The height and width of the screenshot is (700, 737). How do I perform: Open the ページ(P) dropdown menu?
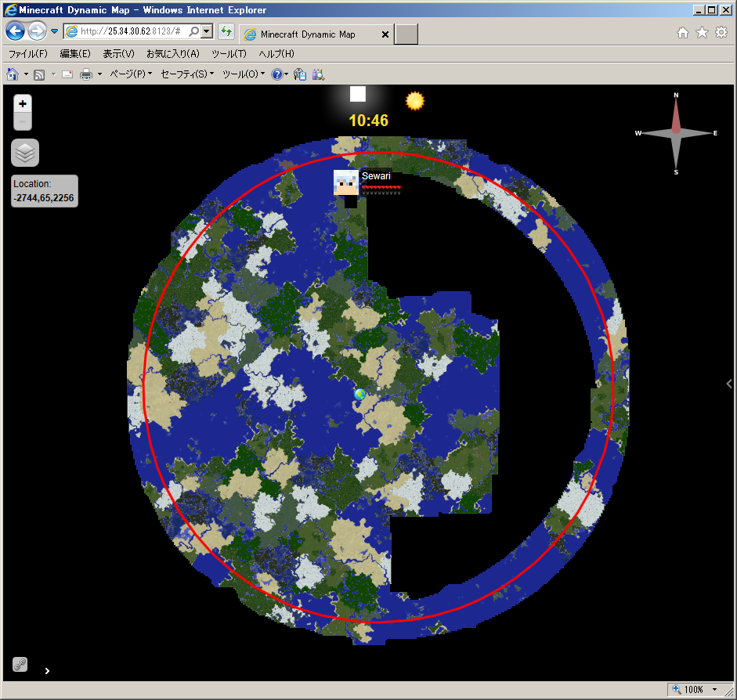[x=131, y=74]
